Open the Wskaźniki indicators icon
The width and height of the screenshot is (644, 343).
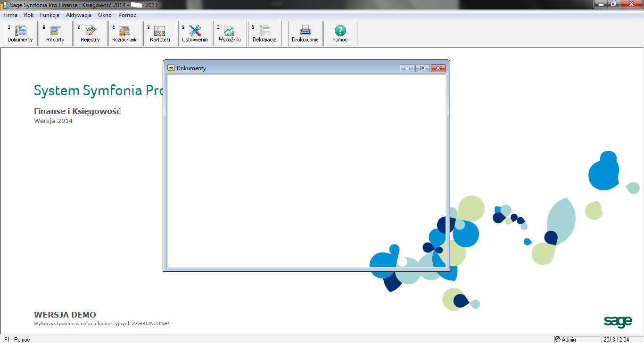tap(230, 31)
